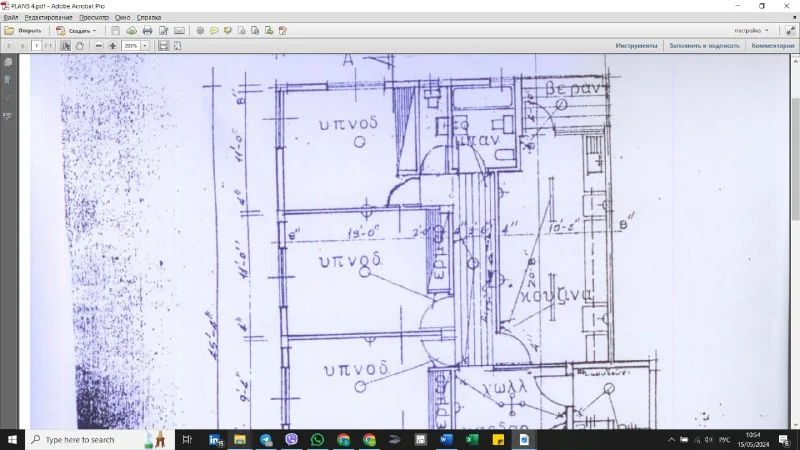Open the Инструменты panel
The height and width of the screenshot is (450, 800).
pos(636,46)
